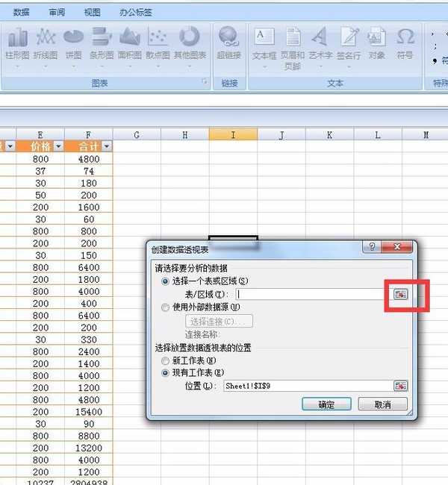Confirm dialog with 确定 button
The height and width of the screenshot is (485, 448).
click(326, 404)
